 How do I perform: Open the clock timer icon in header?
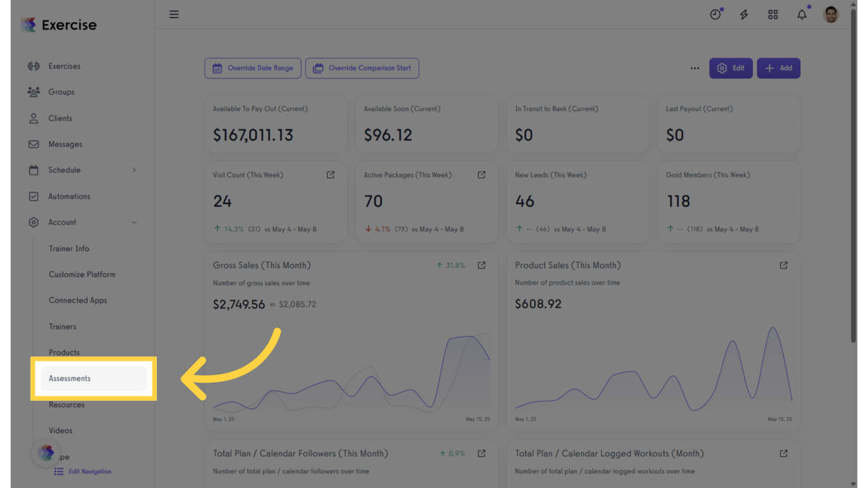(715, 15)
